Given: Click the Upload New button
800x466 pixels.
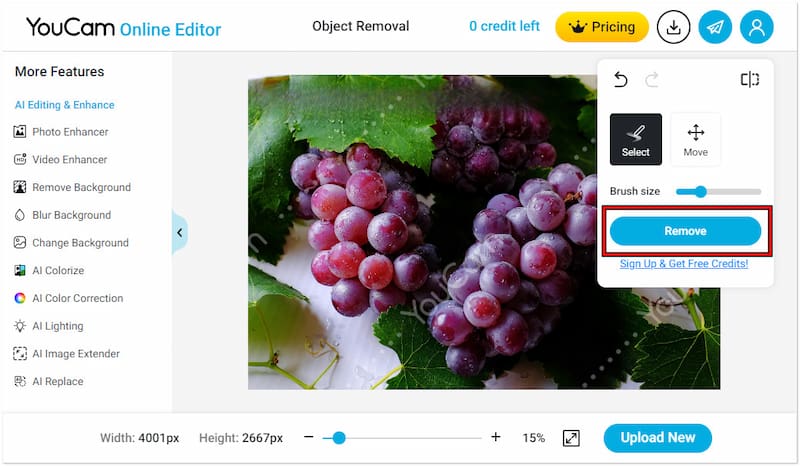Looking at the screenshot, I should (x=657, y=438).
